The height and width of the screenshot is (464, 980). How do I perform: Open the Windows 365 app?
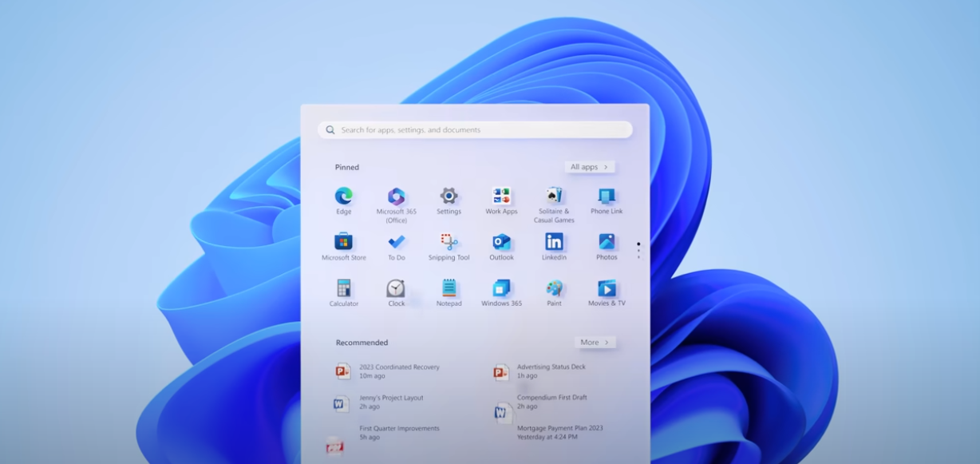point(501,288)
